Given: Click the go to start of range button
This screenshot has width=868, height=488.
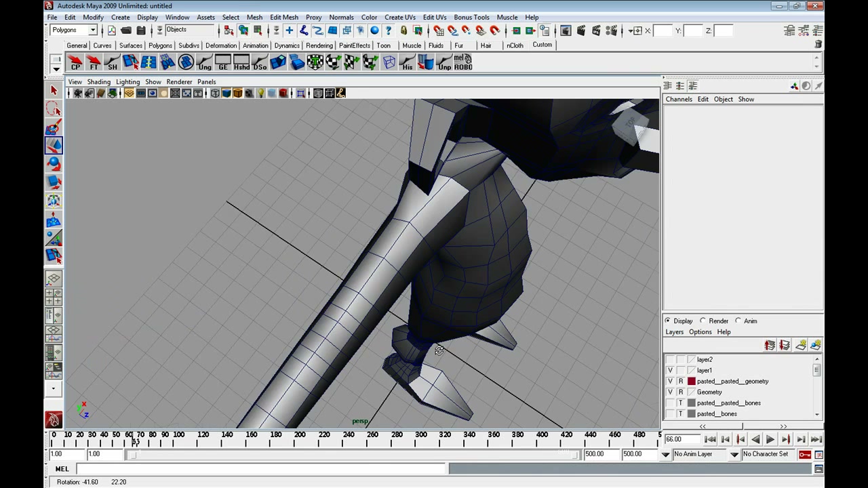Looking at the screenshot, I should click(x=710, y=440).
